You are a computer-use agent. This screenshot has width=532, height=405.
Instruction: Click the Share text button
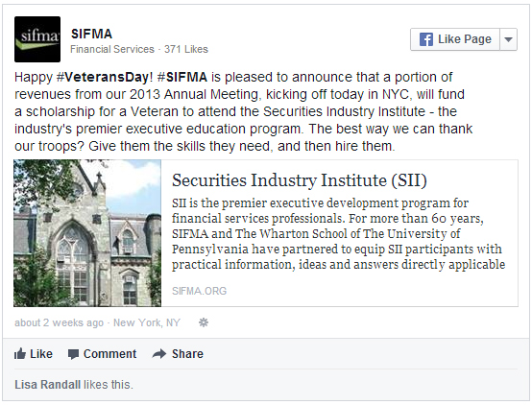(187, 354)
